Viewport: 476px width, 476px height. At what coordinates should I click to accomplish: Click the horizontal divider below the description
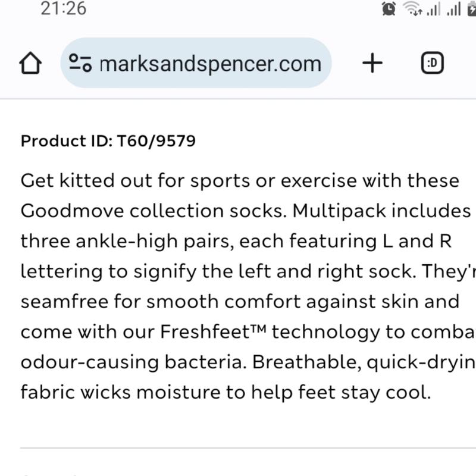click(248, 447)
